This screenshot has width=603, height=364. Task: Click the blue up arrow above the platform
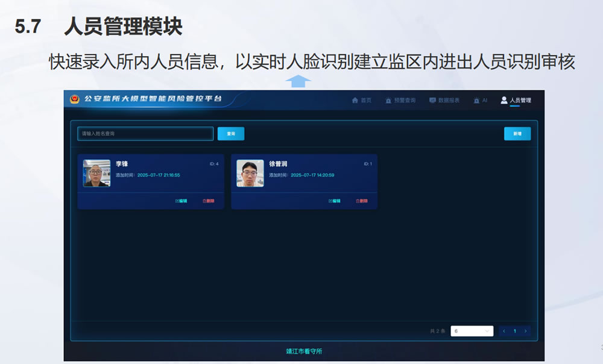click(297, 81)
